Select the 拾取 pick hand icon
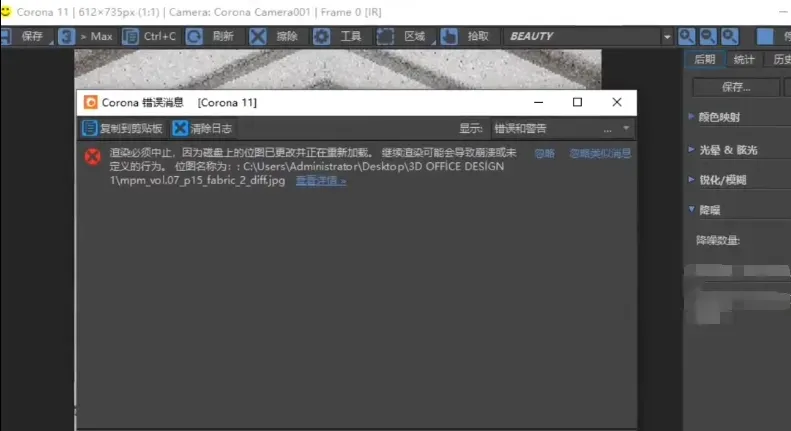The width and height of the screenshot is (791, 431). (x=449, y=36)
